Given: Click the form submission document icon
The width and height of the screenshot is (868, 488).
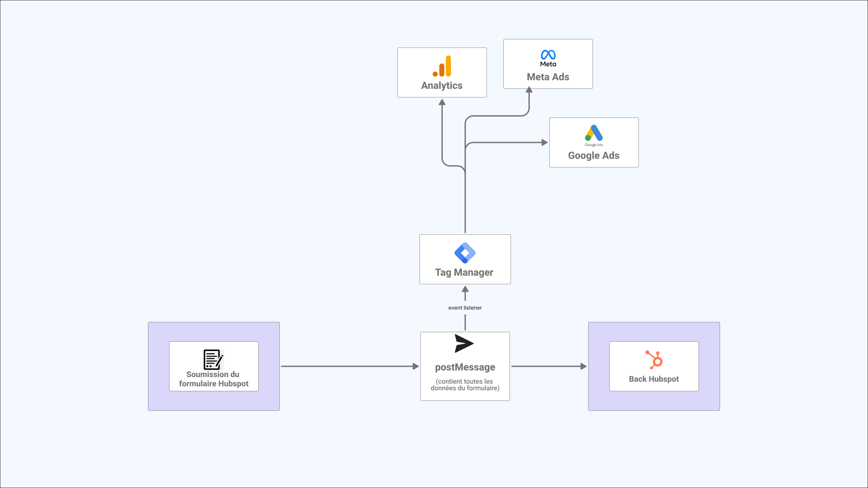Looking at the screenshot, I should point(213,359).
